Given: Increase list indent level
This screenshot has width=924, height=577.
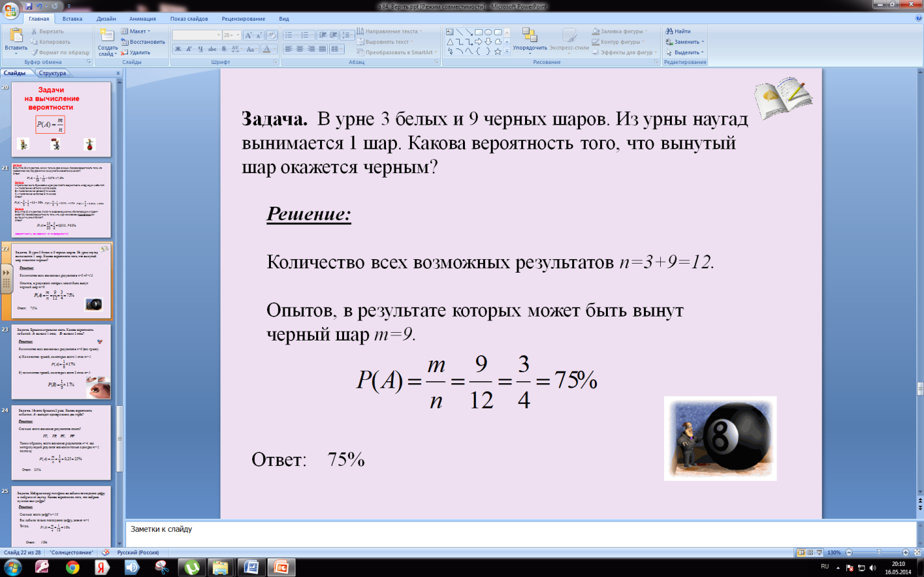Looking at the screenshot, I should pyautogui.click(x=333, y=35).
